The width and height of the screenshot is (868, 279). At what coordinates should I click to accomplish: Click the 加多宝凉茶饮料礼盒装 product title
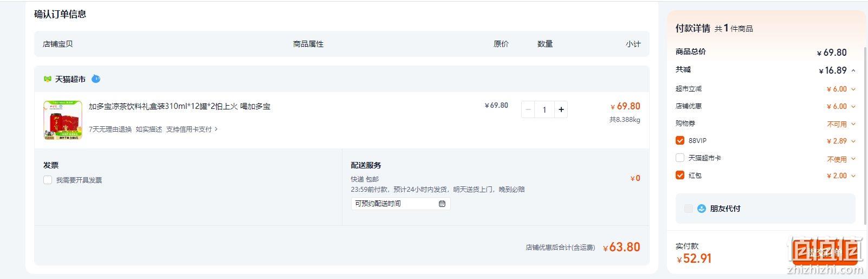pyautogui.click(x=179, y=106)
